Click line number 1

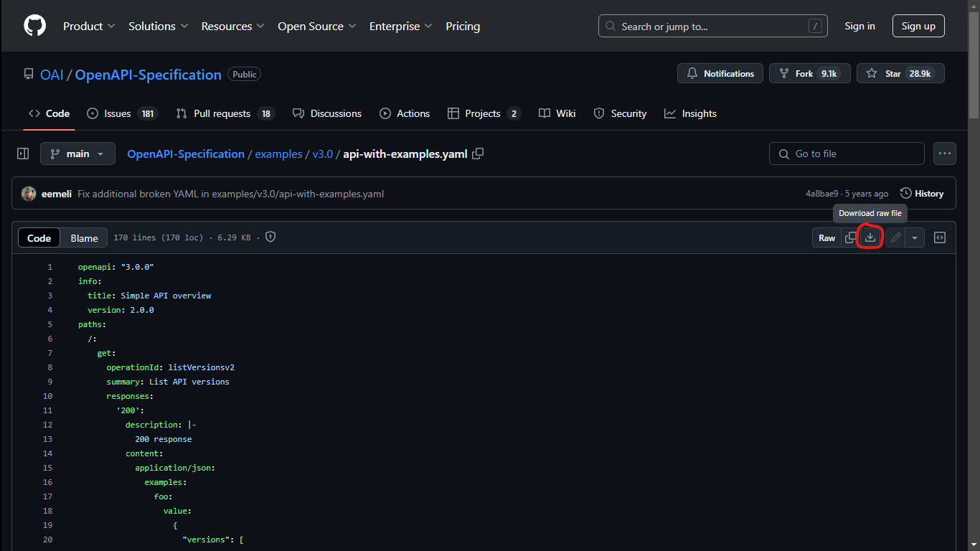pos(50,267)
